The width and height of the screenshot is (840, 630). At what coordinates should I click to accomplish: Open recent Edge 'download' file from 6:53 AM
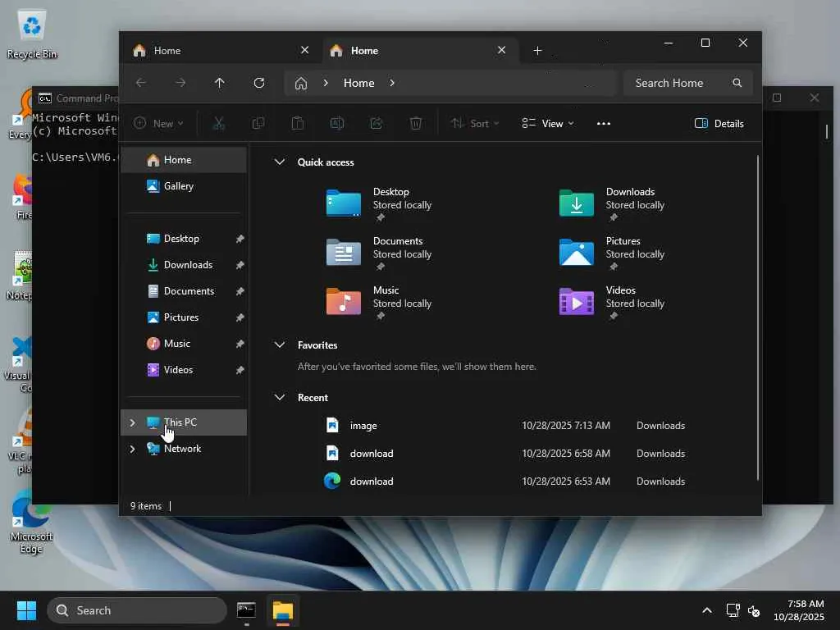click(x=506, y=481)
